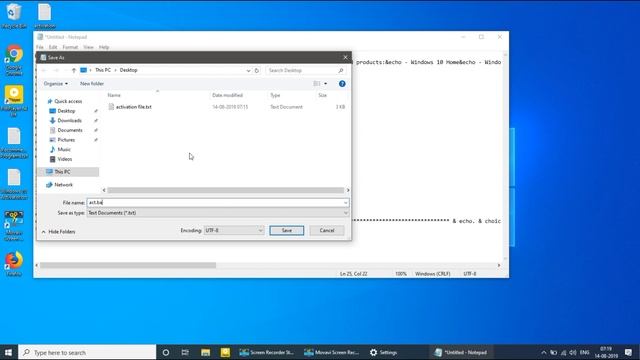
Task: Open Cortana from the taskbar
Action: [166, 352]
